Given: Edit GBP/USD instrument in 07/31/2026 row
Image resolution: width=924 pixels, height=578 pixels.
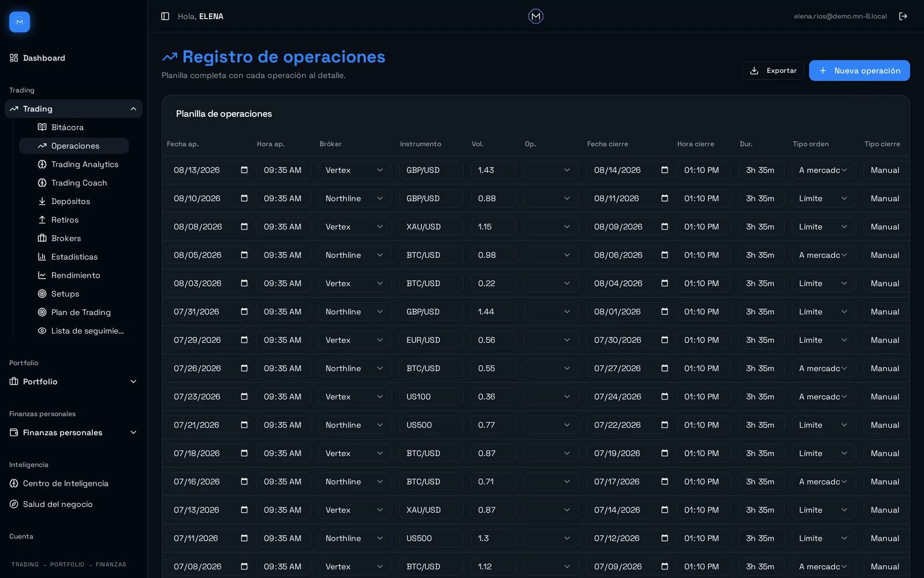Looking at the screenshot, I should click(x=431, y=312).
